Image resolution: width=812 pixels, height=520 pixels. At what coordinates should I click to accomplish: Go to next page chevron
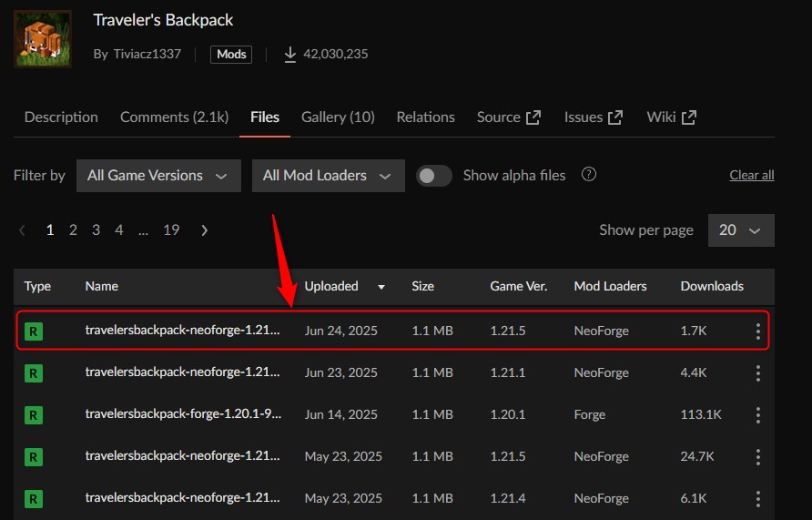click(205, 230)
